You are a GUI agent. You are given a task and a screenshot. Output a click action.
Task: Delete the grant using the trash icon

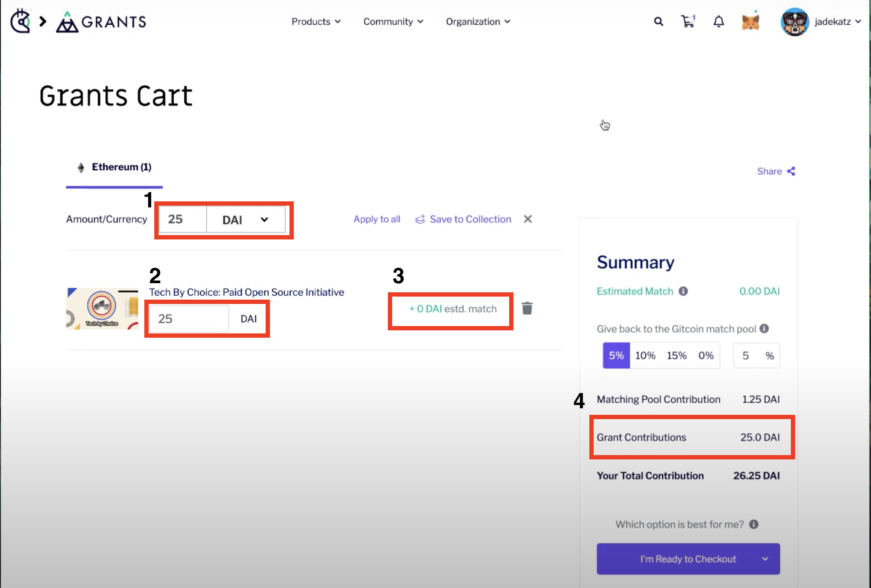[x=527, y=308]
